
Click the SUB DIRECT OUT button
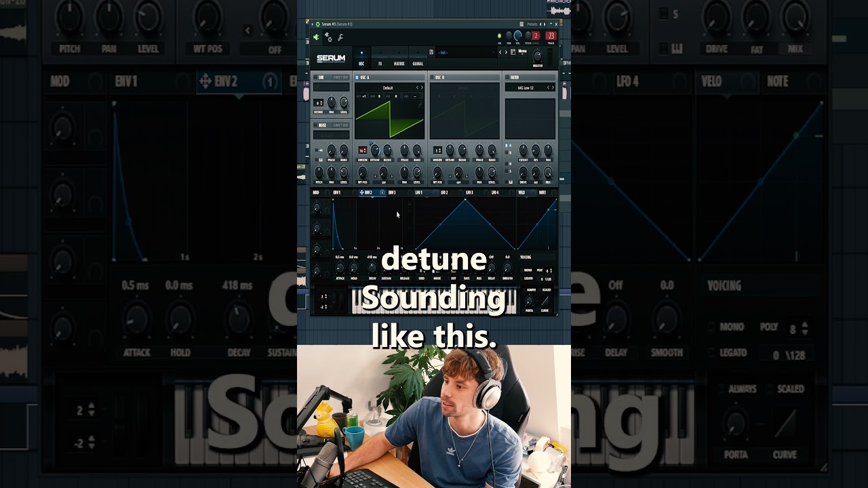tap(340, 77)
